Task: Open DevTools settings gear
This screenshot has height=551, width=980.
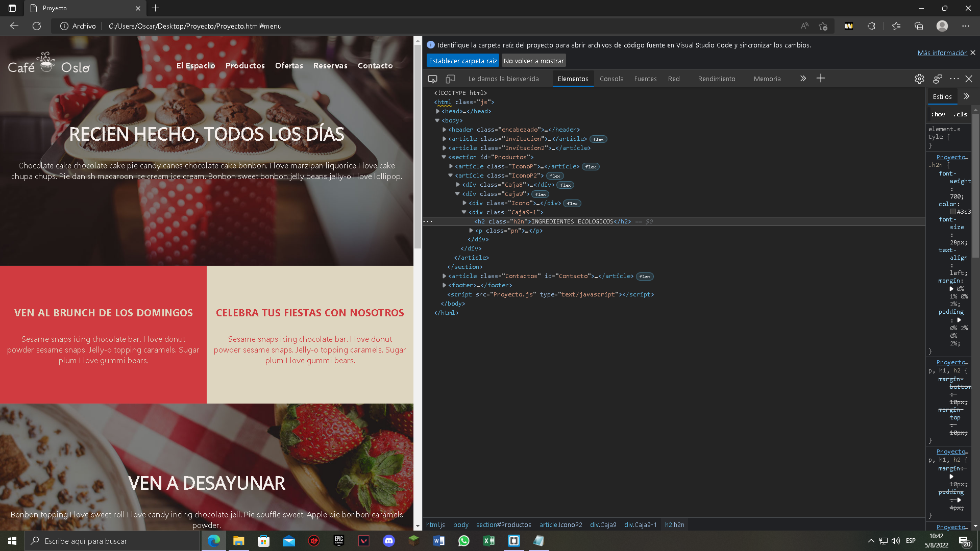Action: 919,79
